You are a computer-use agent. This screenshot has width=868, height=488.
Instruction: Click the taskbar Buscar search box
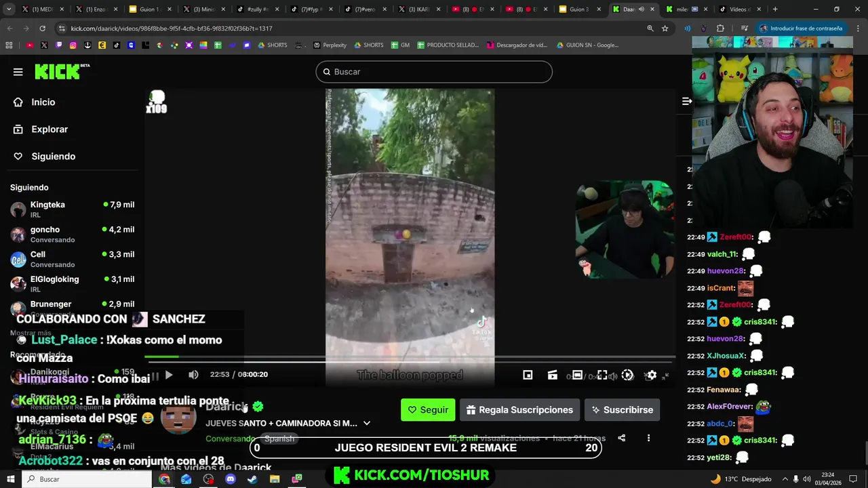[x=87, y=479]
